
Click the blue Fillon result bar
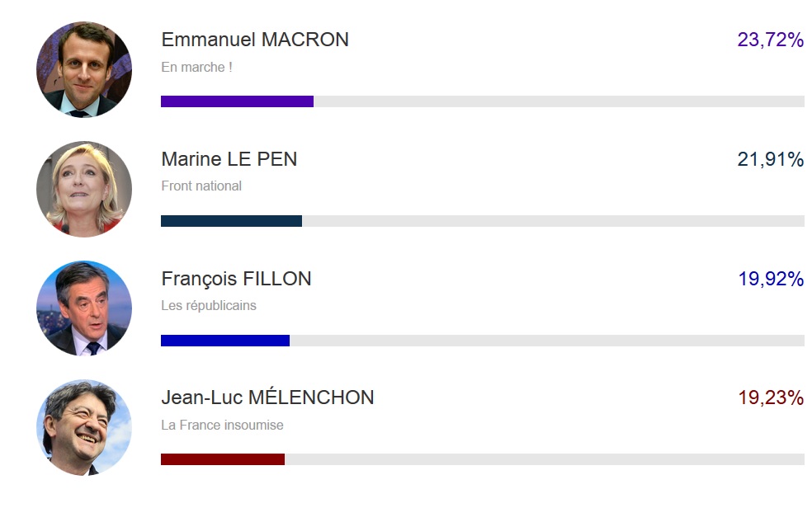[225, 341]
